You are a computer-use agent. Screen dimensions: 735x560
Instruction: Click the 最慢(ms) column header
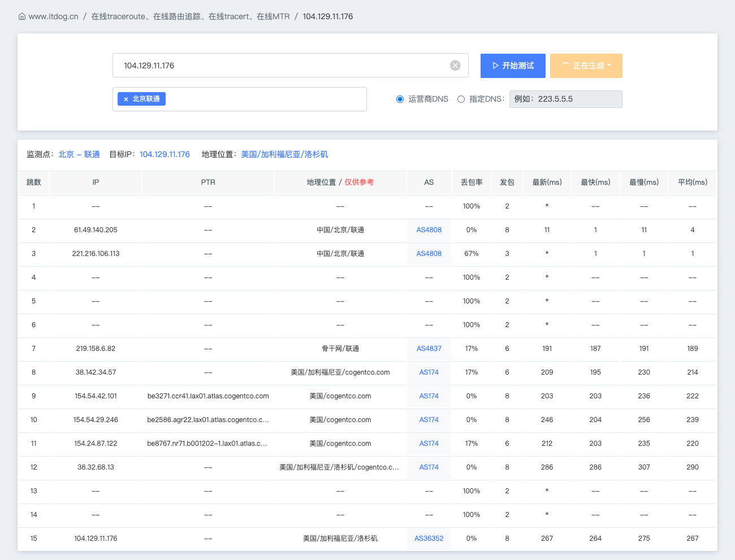point(644,183)
